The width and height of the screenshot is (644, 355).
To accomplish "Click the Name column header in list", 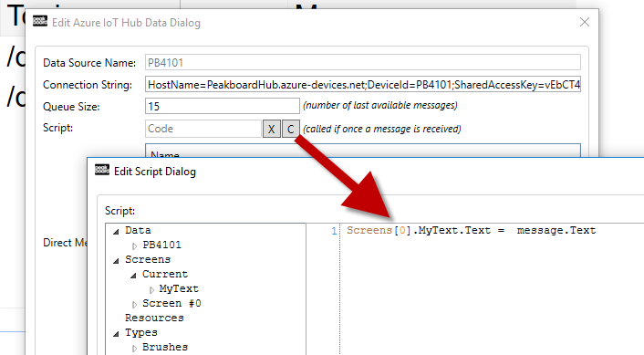I will coord(165,154).
